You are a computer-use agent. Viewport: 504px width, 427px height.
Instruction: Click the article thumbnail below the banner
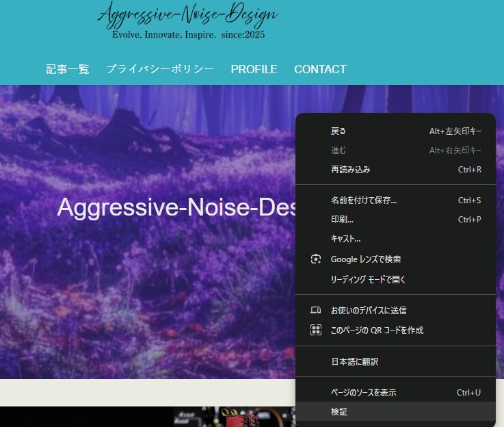pos(233,416)
